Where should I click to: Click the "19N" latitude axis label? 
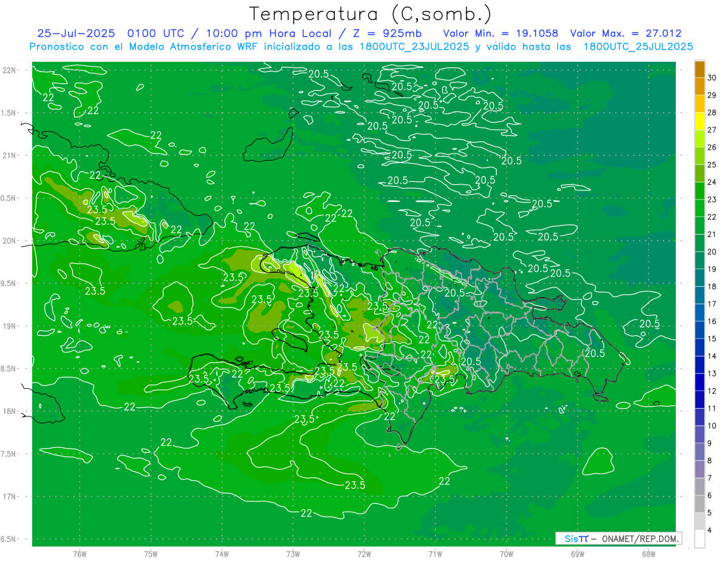[10, 326]
